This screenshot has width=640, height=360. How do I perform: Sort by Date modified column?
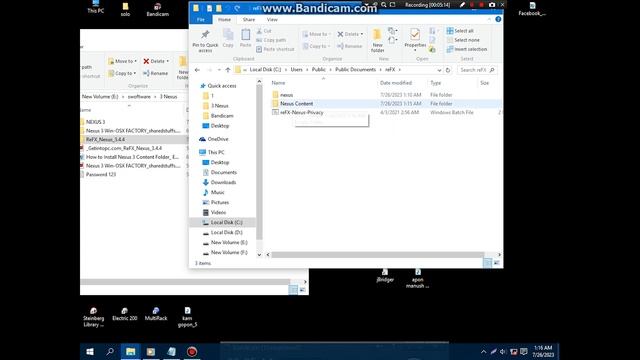396,83
